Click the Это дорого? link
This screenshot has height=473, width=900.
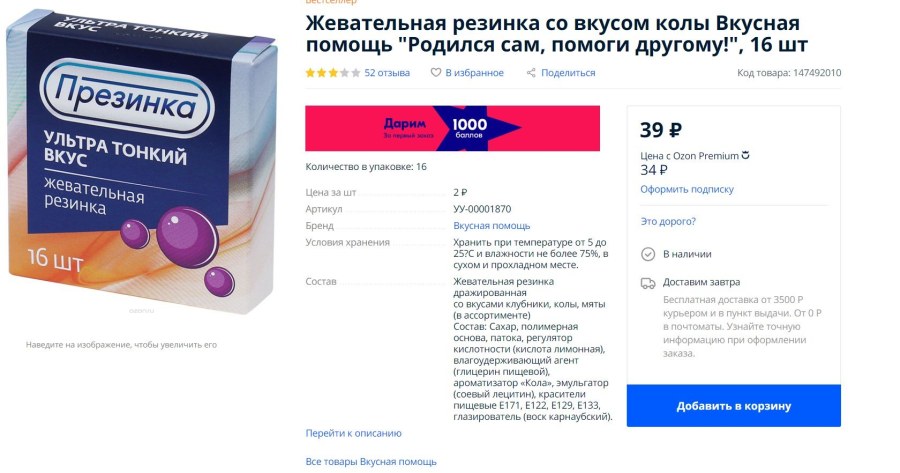668,222
